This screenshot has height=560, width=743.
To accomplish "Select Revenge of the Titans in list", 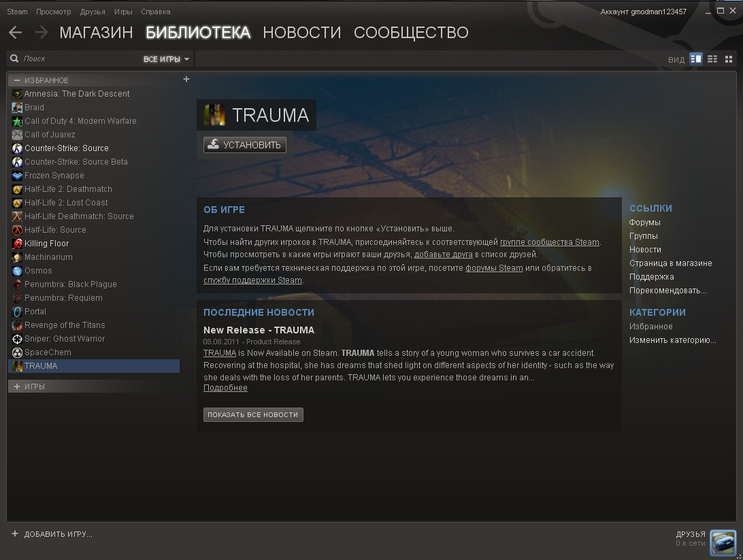I will pyautogui.click(x=94, y=325).
